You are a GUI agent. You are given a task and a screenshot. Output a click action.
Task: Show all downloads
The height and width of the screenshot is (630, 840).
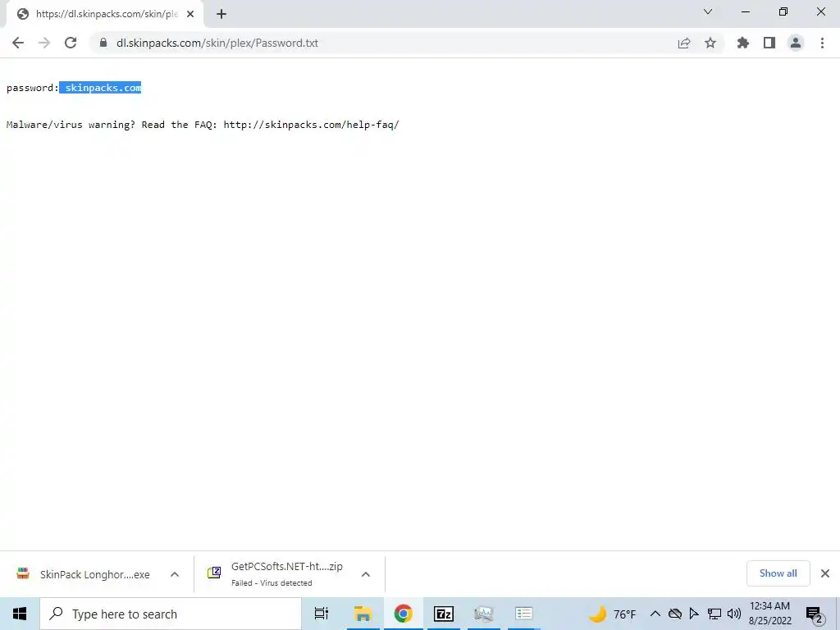778,573
